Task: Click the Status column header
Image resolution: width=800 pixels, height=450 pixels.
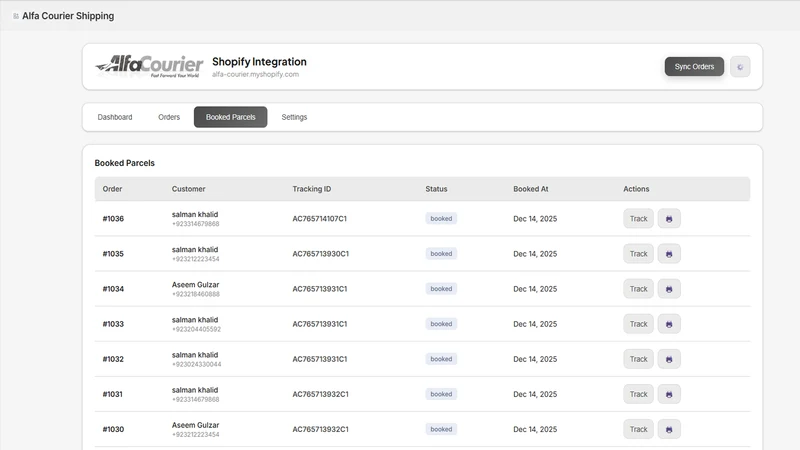Action: click(x=436, y=189)
